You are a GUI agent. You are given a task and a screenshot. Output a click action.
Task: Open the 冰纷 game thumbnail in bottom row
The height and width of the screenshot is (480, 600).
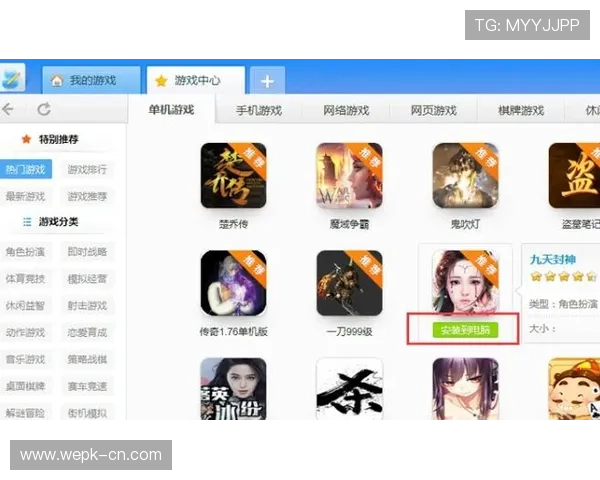(233, 389)
